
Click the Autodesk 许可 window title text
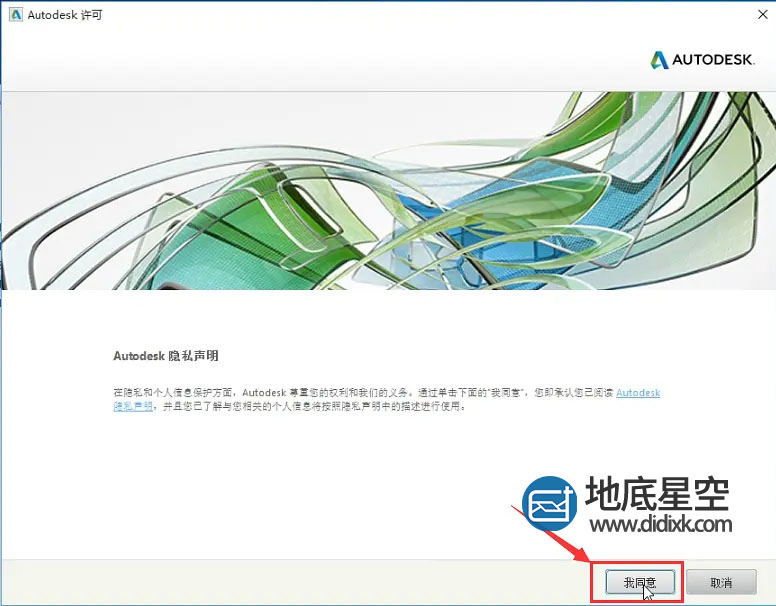pos(65,15)
